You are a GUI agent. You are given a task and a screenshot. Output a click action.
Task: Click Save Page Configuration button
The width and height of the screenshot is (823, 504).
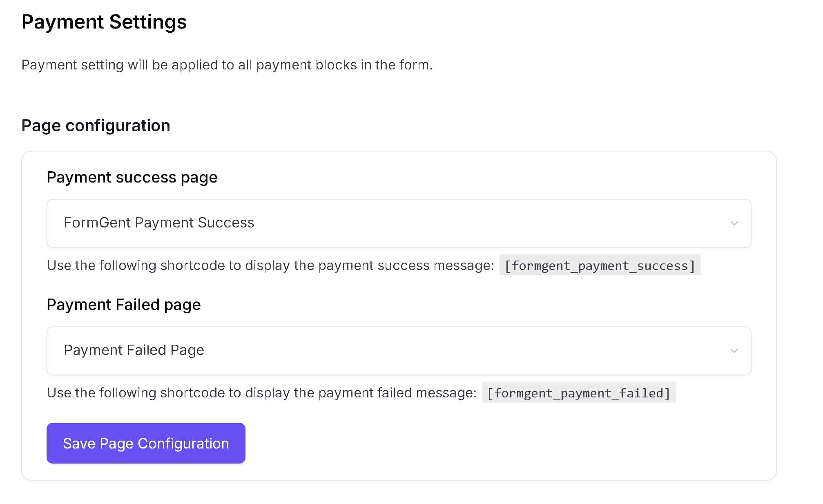tap(146, 443)
